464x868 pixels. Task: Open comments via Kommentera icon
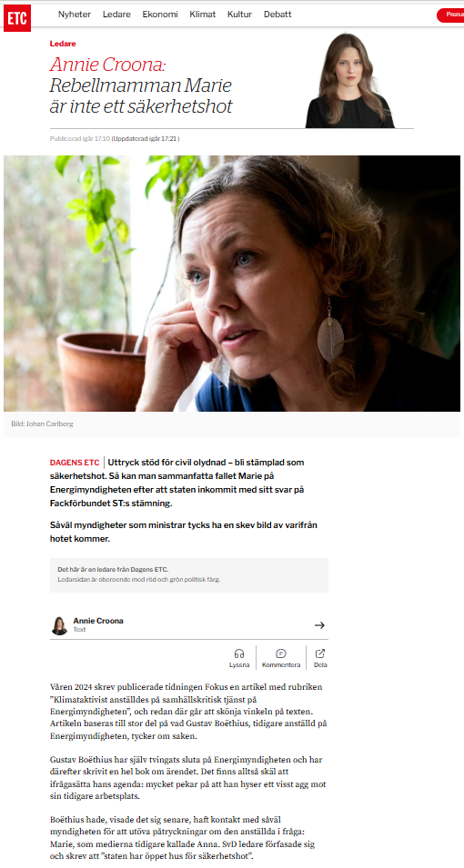click(x=281, y=653)
